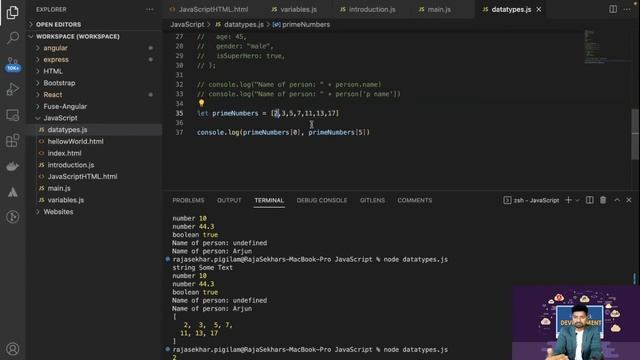Click console.log statement on line 37

283,133
